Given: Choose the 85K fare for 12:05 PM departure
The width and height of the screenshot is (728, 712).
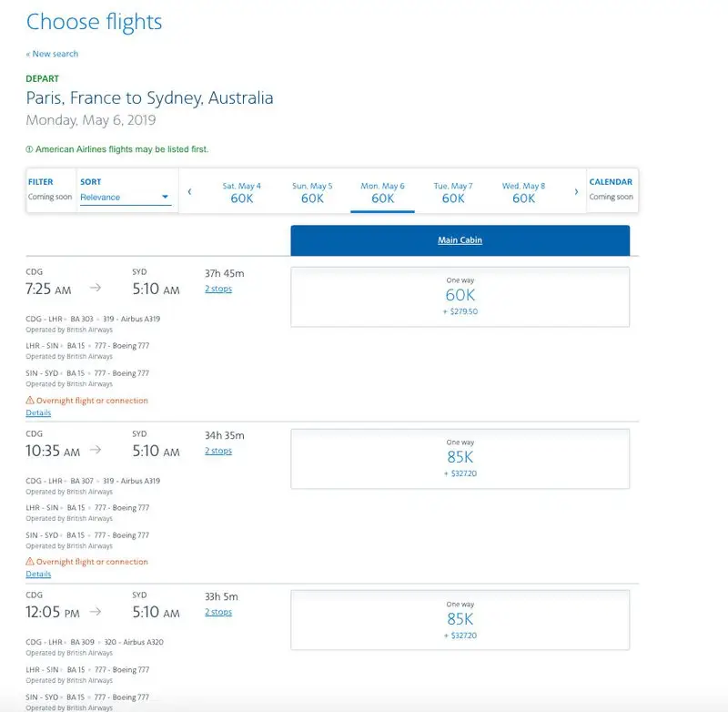Looking at the screenshot, I should coord(460,619).
